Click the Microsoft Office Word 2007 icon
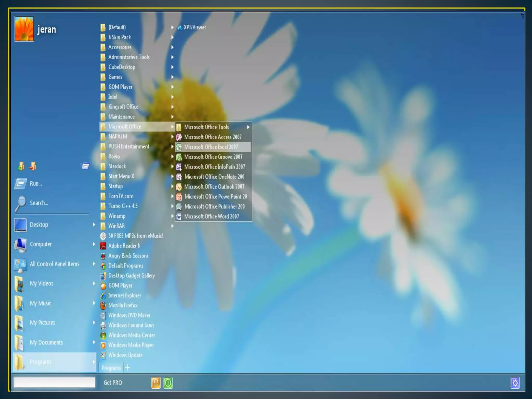Viewport: 532px width, 399px height. (x=179, y=217)
